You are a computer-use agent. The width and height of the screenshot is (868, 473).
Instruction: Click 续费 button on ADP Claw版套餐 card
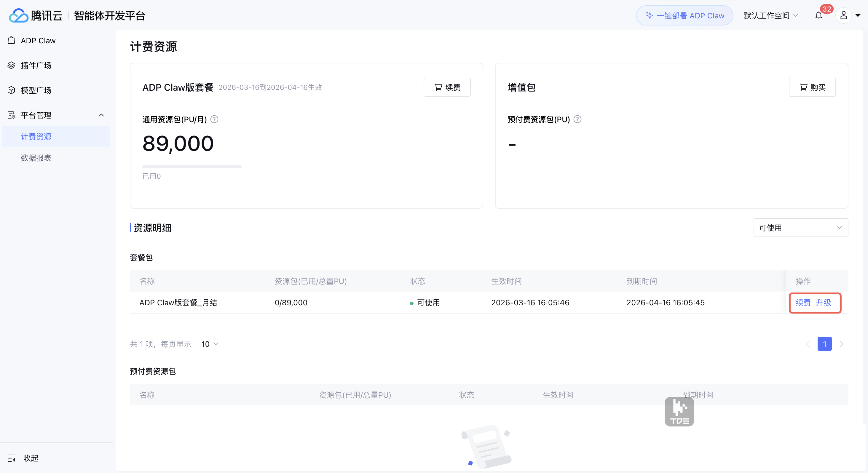447,87
